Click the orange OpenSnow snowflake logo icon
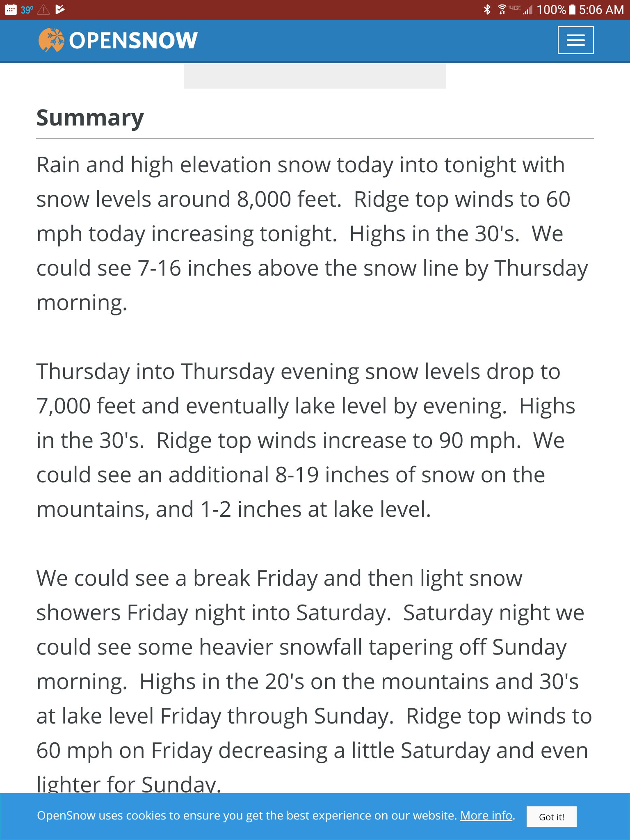 (x=51, y=40)
